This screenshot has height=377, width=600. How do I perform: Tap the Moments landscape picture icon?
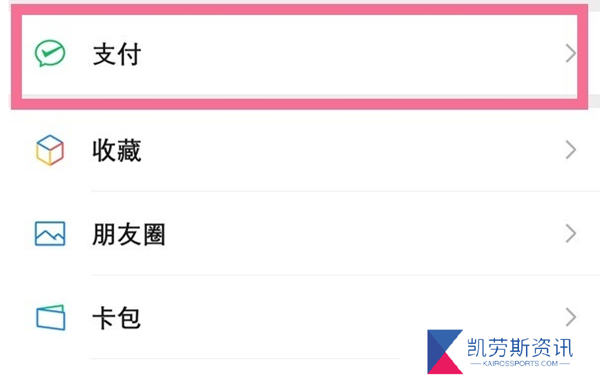click(50, 233)
